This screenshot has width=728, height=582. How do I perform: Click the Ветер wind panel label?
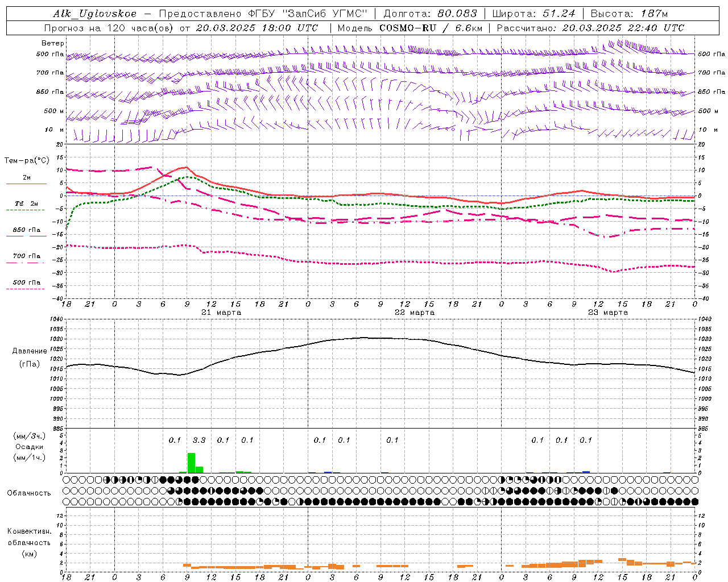[53, 43]
